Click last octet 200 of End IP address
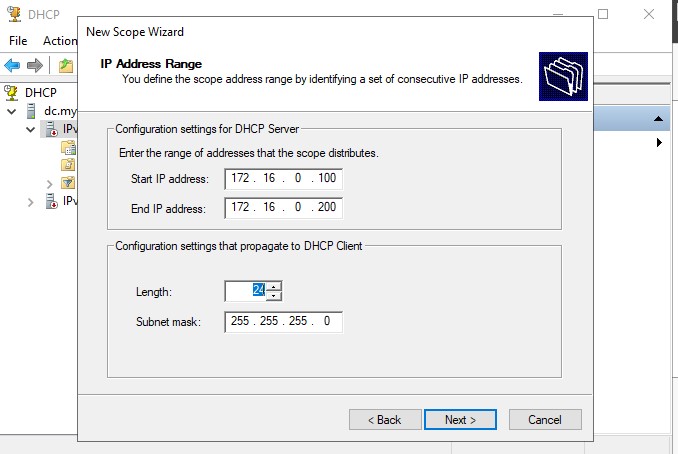 click(x=327, y=207)
